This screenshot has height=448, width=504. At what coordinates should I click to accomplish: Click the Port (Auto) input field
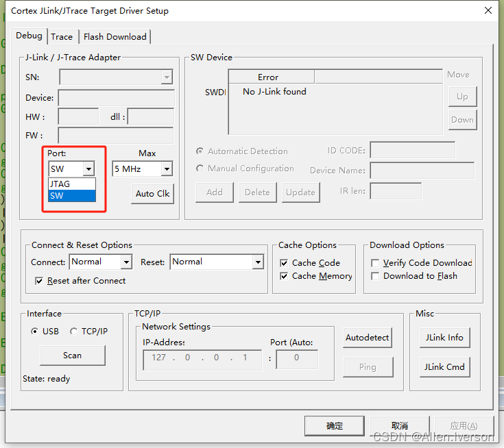click(297, 360)
